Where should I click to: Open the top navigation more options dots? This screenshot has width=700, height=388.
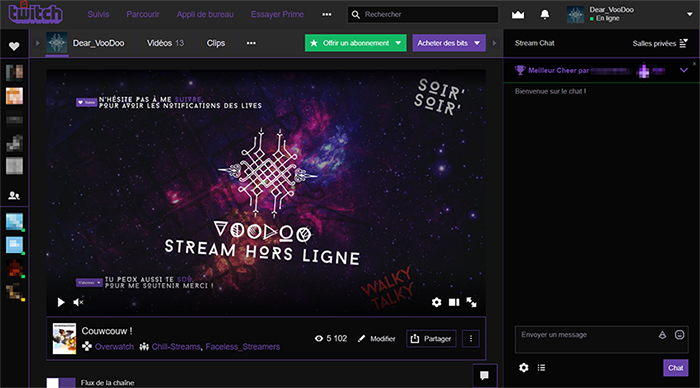[x=327, y=14]
